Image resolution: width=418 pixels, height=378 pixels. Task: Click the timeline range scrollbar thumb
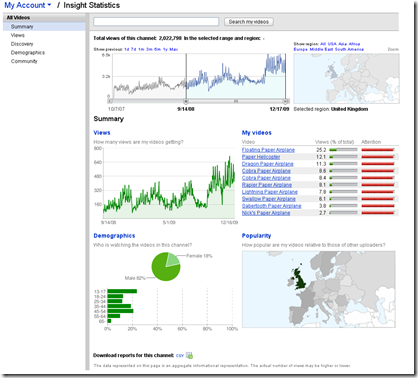[x=236, y=101]
